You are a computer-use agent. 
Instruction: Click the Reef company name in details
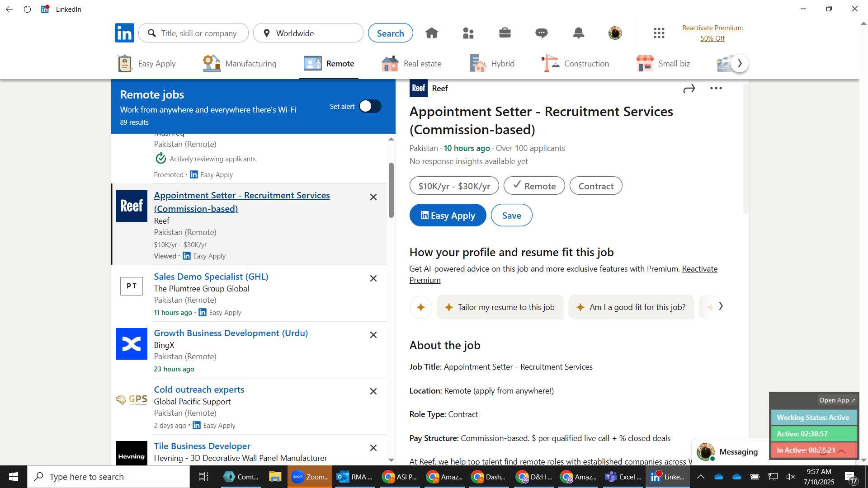click(440, 89)
